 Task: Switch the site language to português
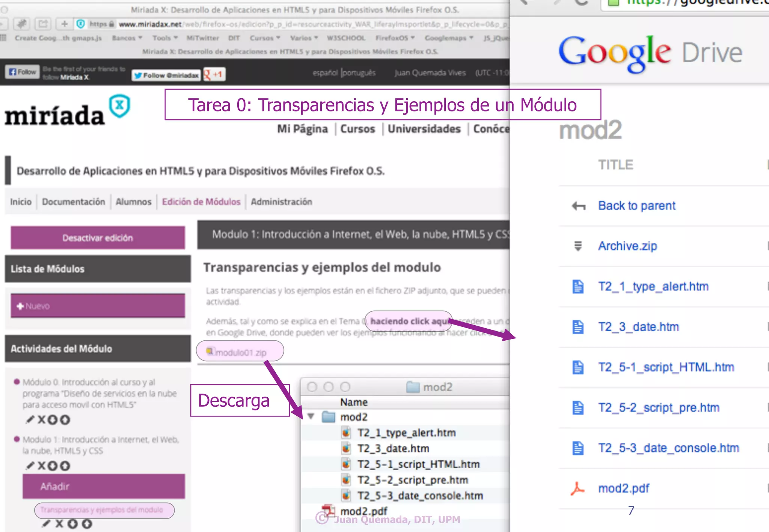coord(359,73)
